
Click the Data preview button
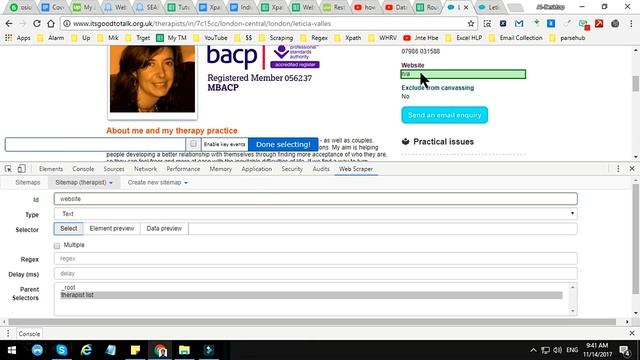(164, 229)
